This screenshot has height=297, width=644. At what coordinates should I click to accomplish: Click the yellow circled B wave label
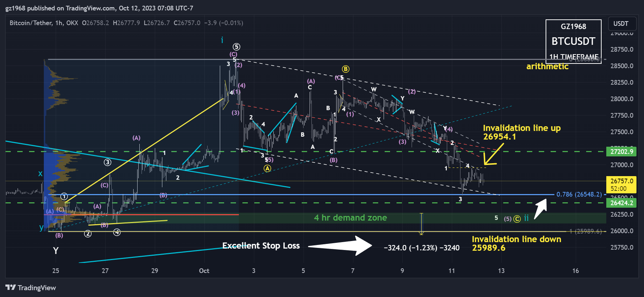346,69
